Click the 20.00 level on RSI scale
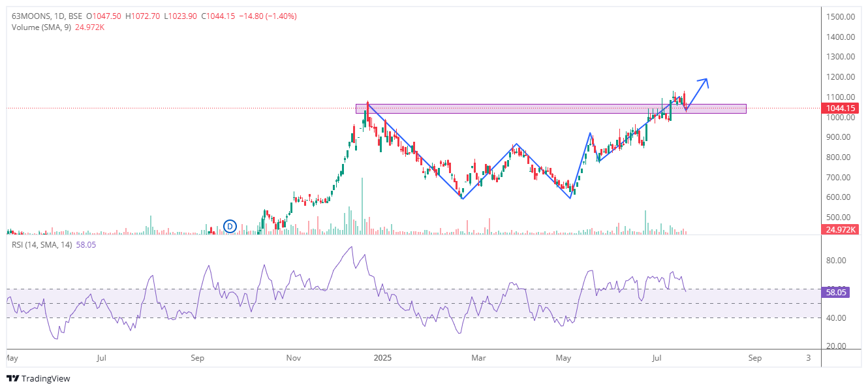 pos(837,346)
